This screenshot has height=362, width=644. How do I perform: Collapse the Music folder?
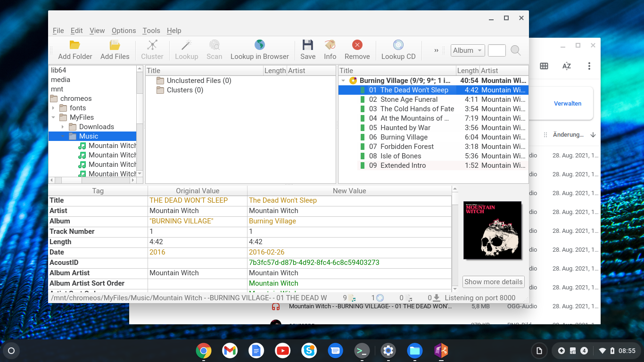63,136
